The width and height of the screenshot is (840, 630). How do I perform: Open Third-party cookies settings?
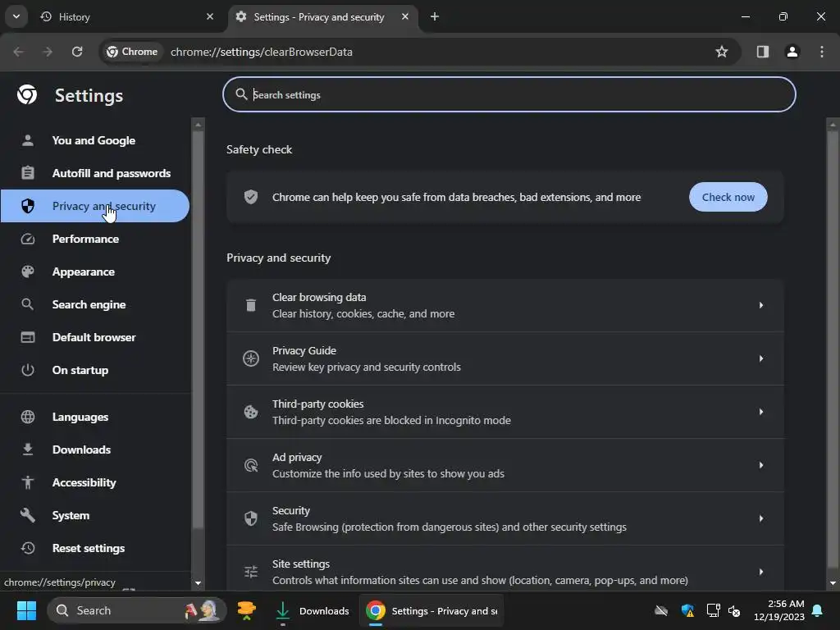click(x=504, y=412)
